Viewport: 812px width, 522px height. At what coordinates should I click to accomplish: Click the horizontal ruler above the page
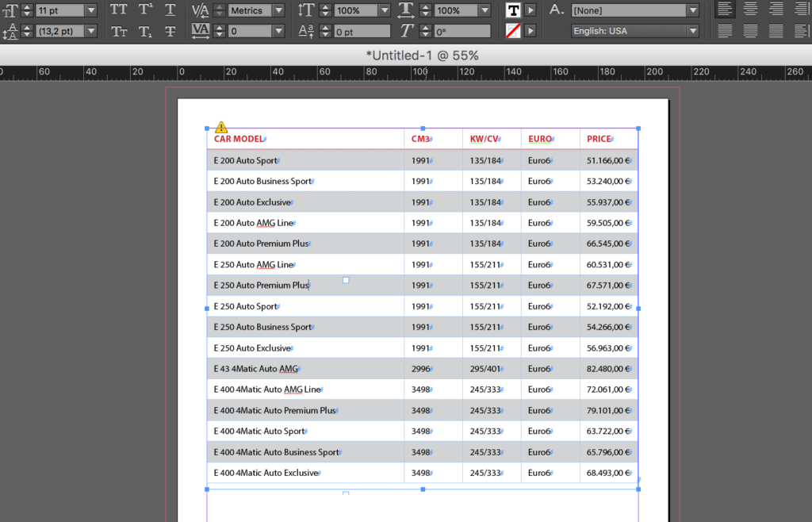click(406, 72)
